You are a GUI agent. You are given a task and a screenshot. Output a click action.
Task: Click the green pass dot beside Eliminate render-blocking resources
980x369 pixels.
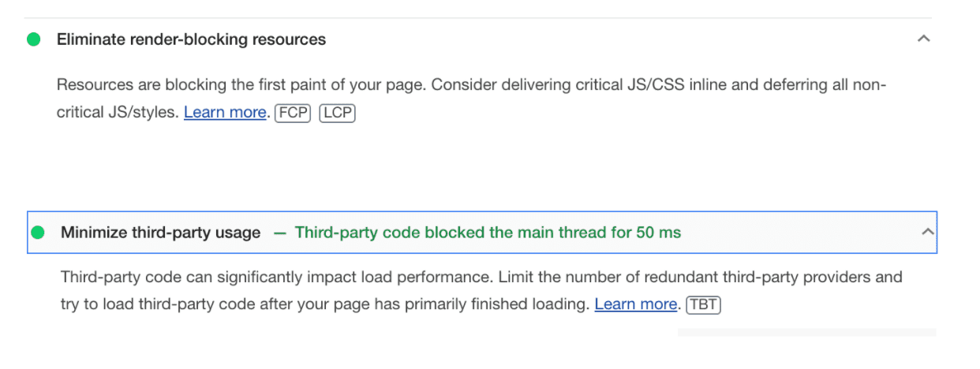pos(33,39)
